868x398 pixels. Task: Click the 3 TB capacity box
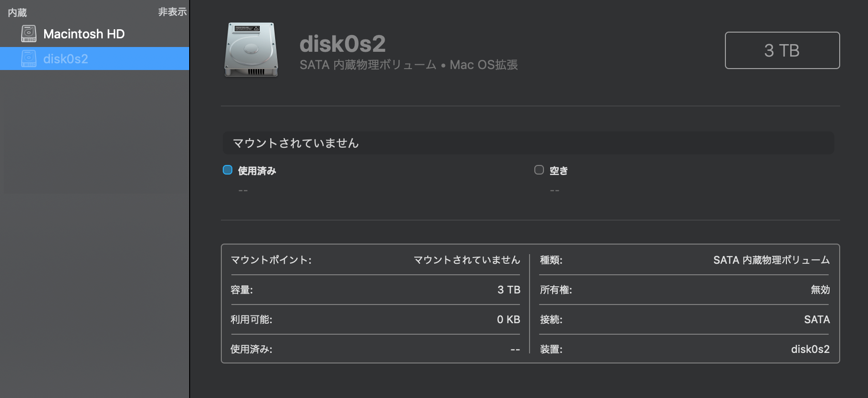click(782, 50)
